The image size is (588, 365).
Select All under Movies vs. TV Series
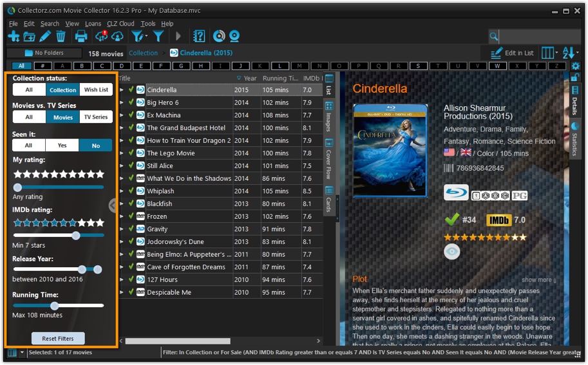(29, 117)
